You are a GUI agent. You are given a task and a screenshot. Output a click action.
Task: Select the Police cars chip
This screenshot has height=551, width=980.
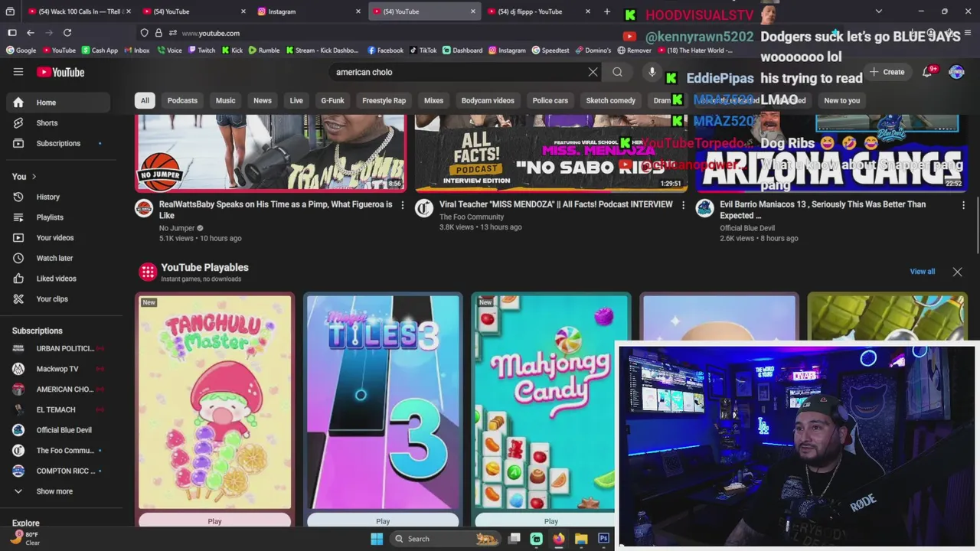tap(550, 100)
